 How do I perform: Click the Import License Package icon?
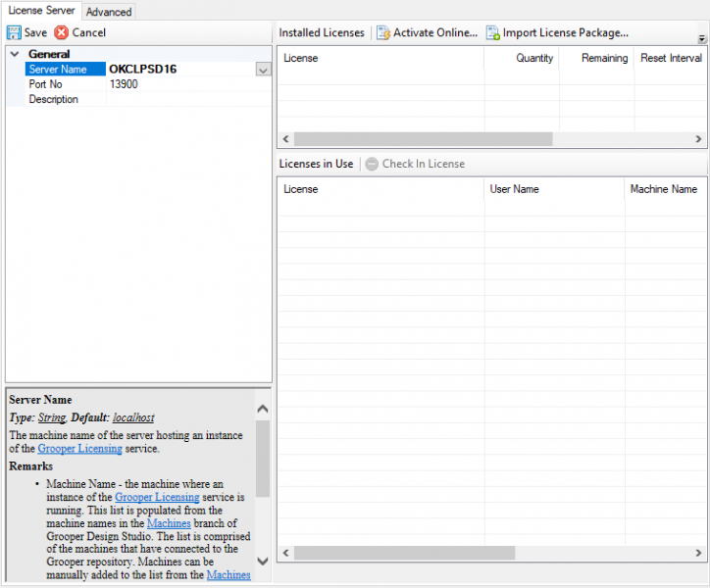point(493,32)
